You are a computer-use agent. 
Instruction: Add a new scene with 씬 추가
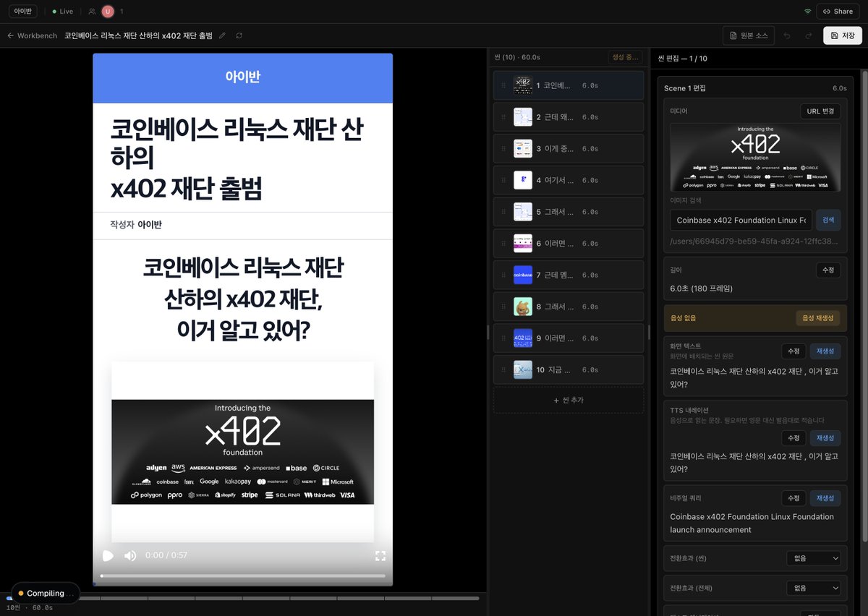(569, 400)
